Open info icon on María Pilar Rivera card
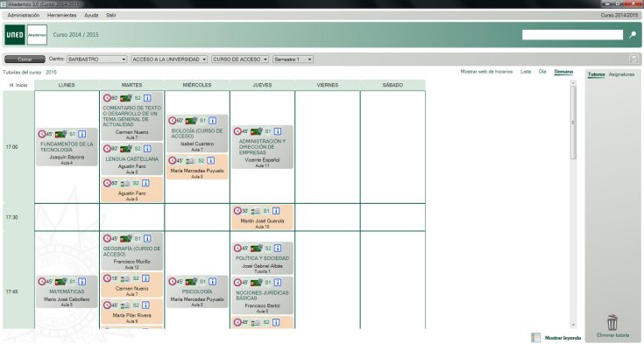Viewport: 644px width, 344px height. pos(145,305)
